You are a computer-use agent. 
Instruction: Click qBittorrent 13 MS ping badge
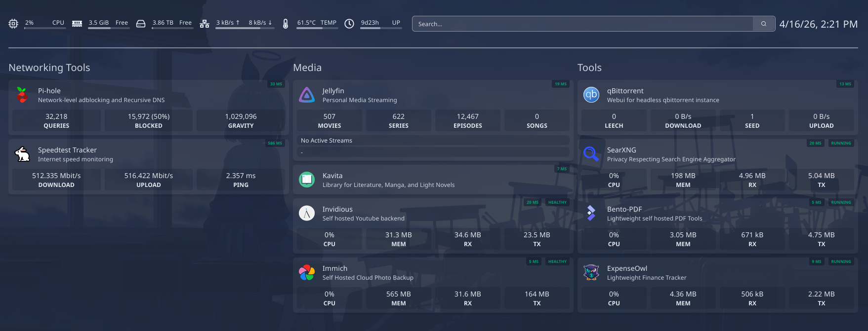click(x=845, y=84)
